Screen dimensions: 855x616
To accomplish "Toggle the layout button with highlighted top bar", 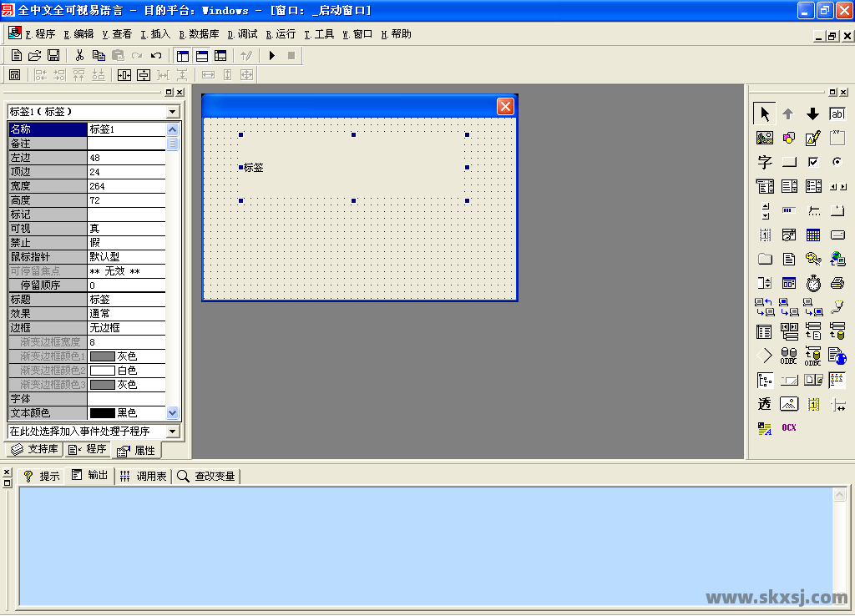I will (202, 56).
